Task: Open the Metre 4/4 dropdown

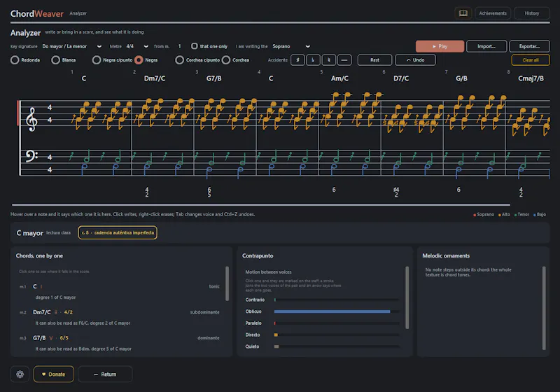Action: click(x=137, y=46)
